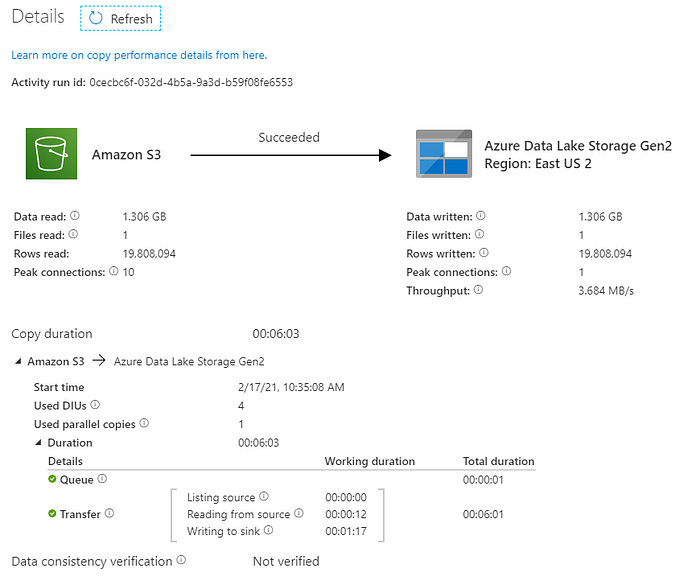Click the Succeeded status label

(x=289, y=137)
